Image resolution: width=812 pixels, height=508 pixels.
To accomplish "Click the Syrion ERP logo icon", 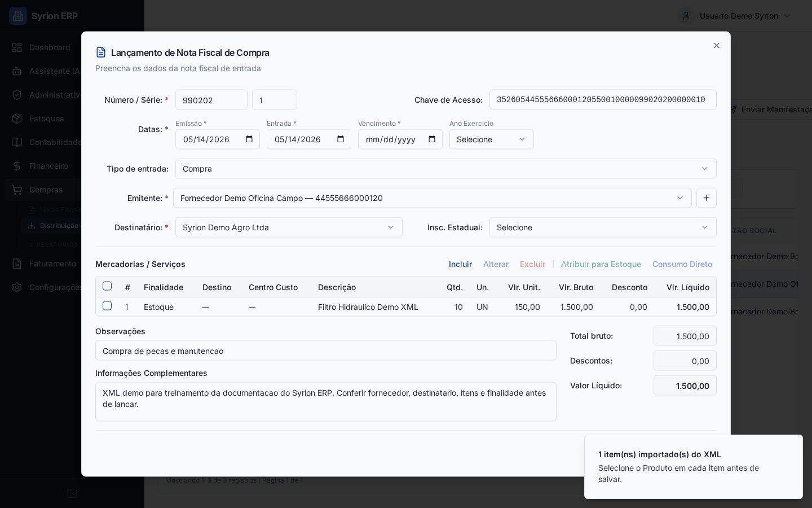I will click(x=18, y=16).
